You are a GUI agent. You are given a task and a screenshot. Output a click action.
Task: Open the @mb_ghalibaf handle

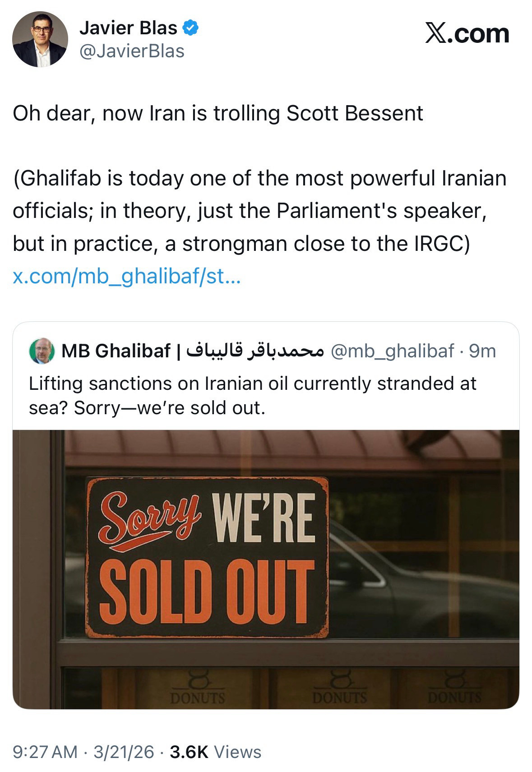point(392,351)
